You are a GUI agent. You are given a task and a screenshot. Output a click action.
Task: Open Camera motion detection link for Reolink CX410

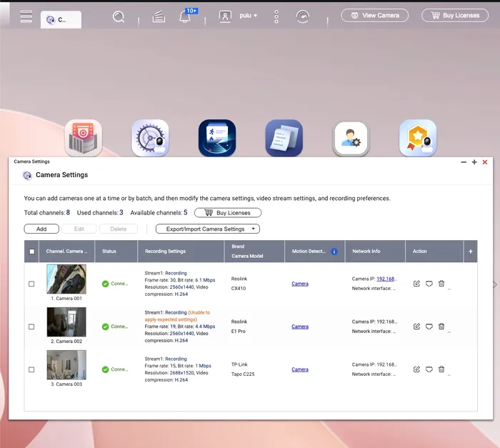tap(300, 284)
